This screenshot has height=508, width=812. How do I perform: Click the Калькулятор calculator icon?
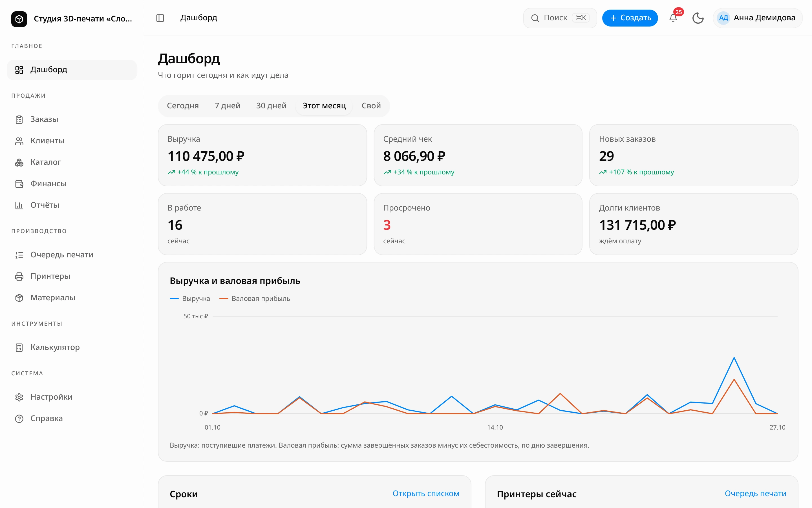tap(19, 347)
